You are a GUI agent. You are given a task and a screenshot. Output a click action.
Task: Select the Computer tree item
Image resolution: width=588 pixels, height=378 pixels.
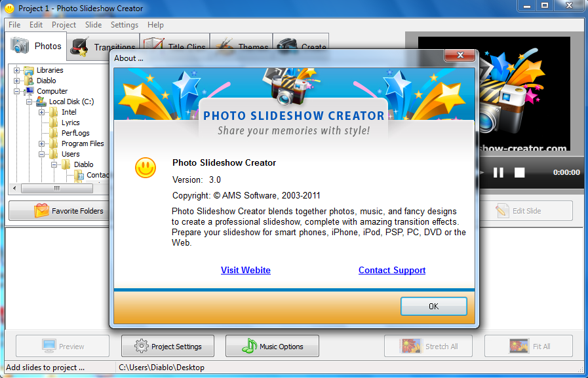[x=52, y=91]
